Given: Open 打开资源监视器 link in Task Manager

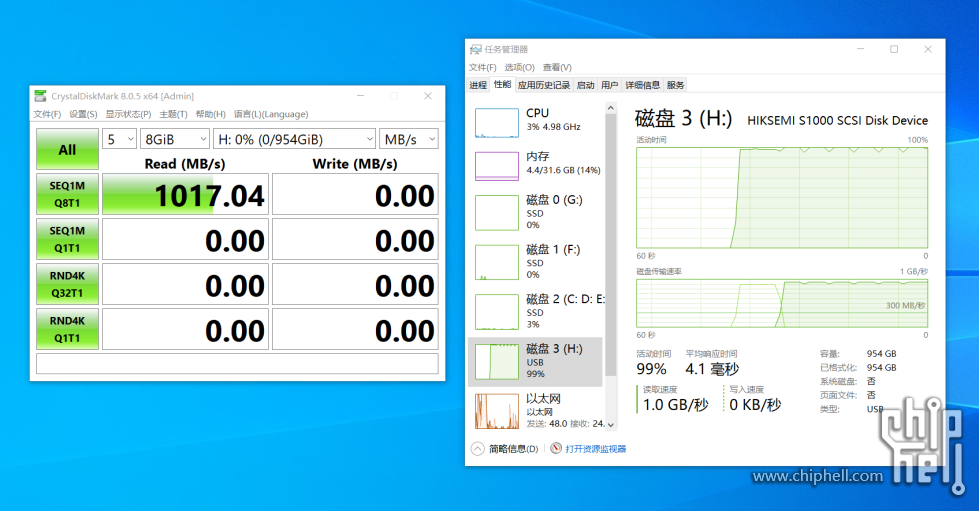Looking at the screenshot, I should [x=596, y=449].
